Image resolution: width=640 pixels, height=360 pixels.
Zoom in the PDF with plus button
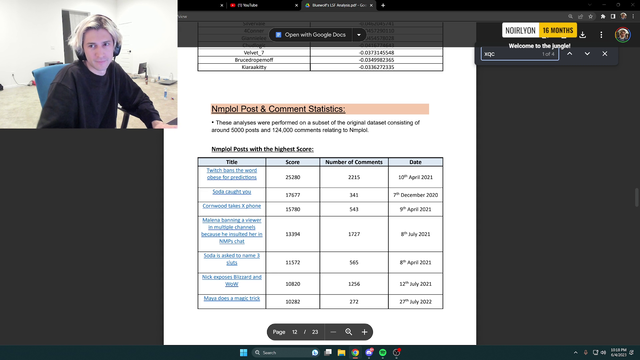364,332
